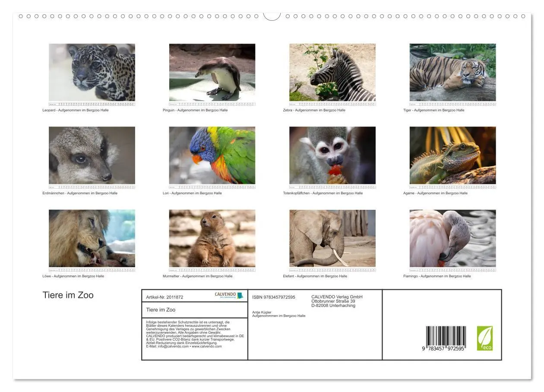This screenshot has width=544, height=392.
Task: Click caption 'Totenkopfäffchen - Aufgenommen im Bergzoo Halle'
Action: [x=323, y=193]
